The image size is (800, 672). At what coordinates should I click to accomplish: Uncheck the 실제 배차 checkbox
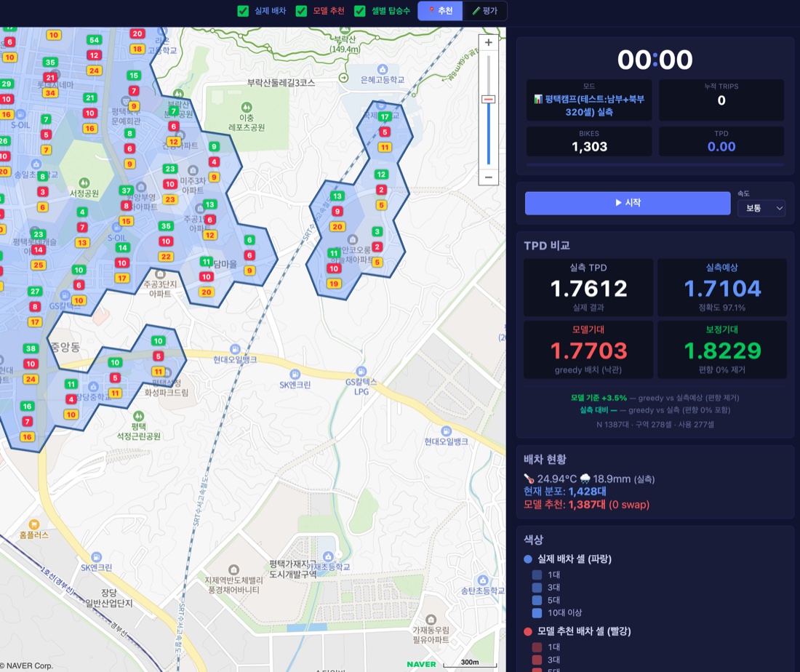click(244, 11)
